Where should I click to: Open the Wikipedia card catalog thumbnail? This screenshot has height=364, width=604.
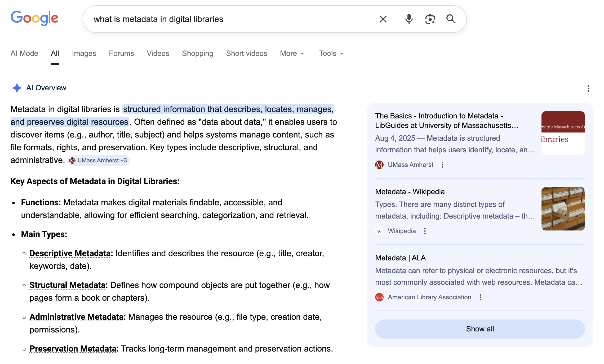(x=563, y=209)
